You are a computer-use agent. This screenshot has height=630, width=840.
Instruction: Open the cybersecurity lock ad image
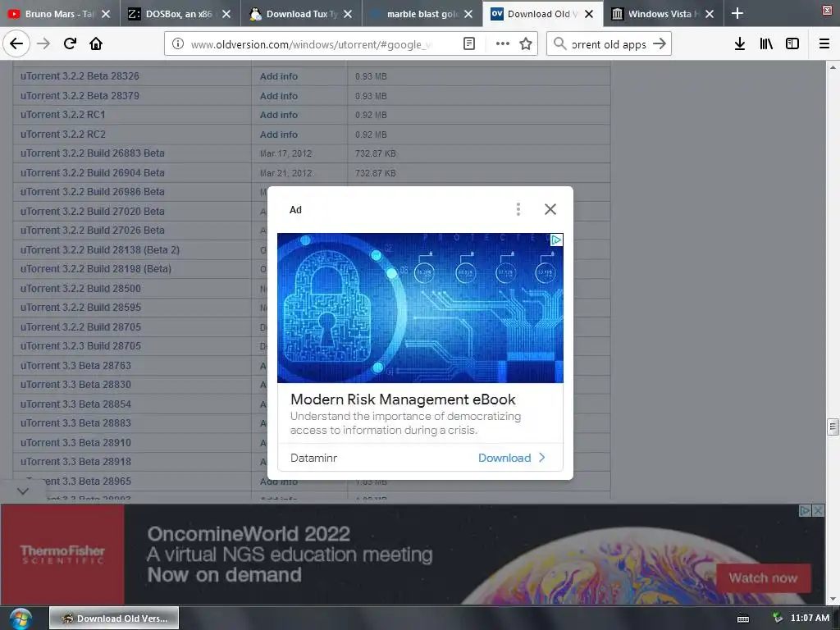pyautogui.click(x=420, y=308)
